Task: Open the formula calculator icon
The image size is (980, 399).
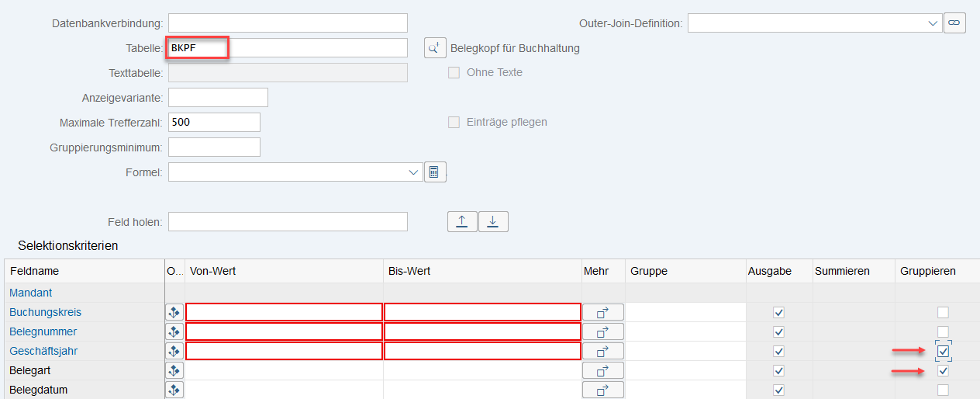Action: pyautogui.click(x=434, y=172)
